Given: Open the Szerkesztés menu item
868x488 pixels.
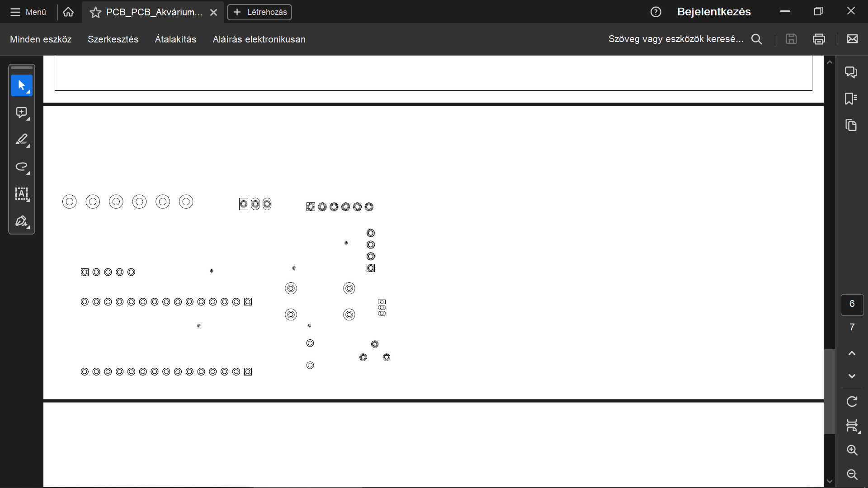Looking at the screenshot, I should (x=113, y=39).
